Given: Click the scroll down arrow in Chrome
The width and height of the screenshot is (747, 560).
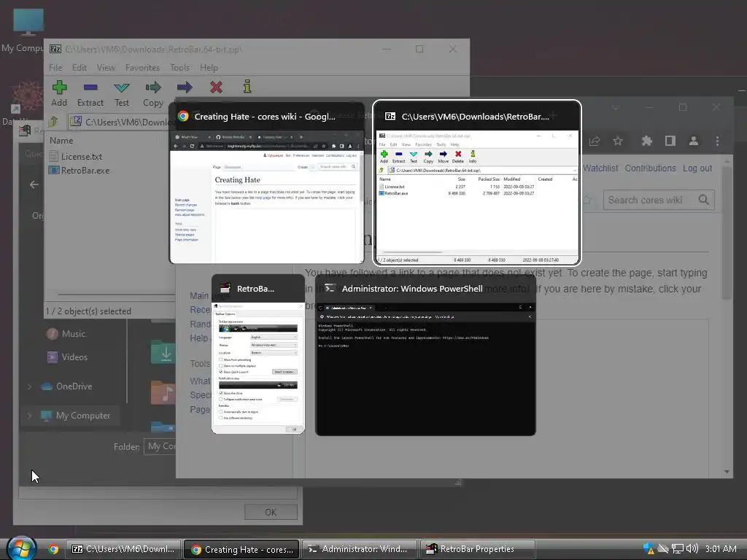Looking at the screenshot, I should click(x=727, y=472).
